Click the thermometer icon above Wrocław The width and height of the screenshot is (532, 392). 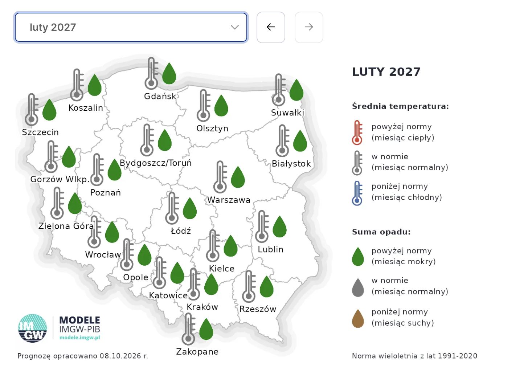tap(95, 232)
